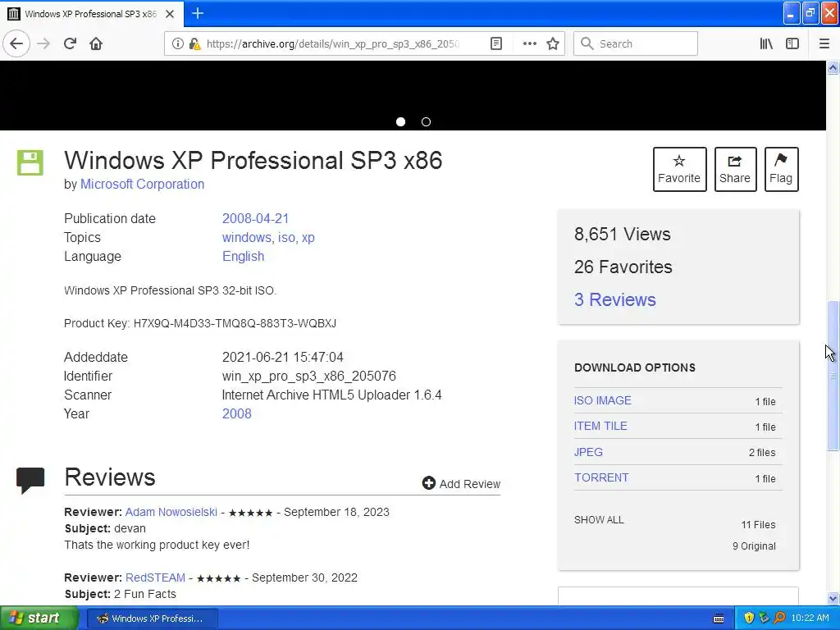Download the ISO IMAGE option

603,400
